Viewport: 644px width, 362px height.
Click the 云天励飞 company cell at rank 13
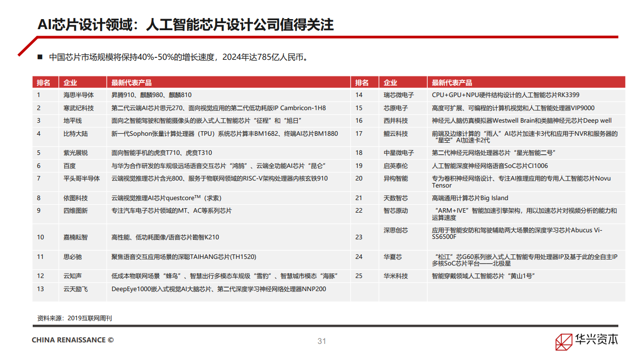[x=75, y=289]
